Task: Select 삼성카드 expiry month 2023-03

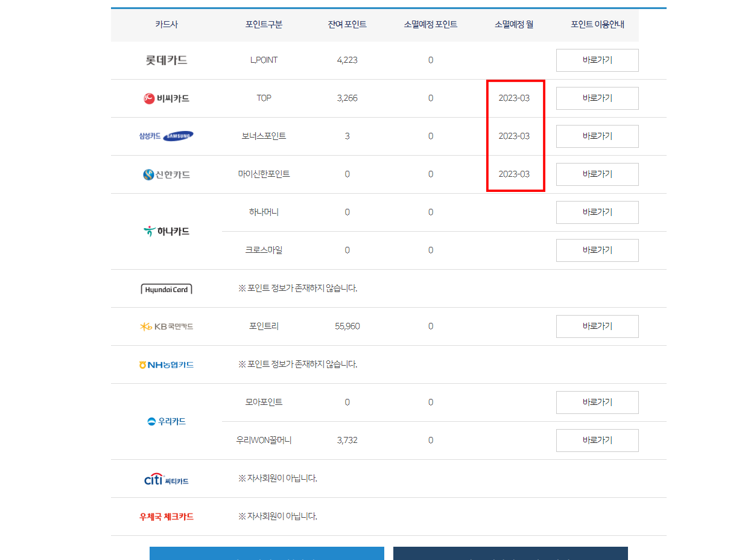Action: click(514, 136)
